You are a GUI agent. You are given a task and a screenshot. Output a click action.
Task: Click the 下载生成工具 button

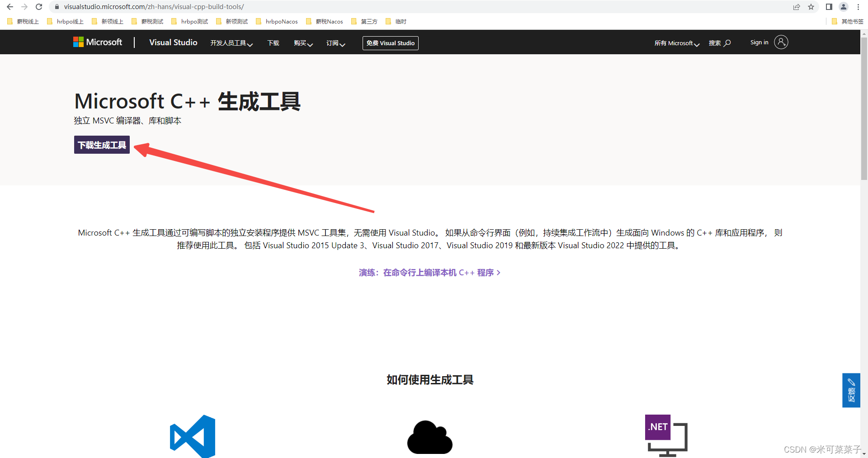tap(101, 145)
